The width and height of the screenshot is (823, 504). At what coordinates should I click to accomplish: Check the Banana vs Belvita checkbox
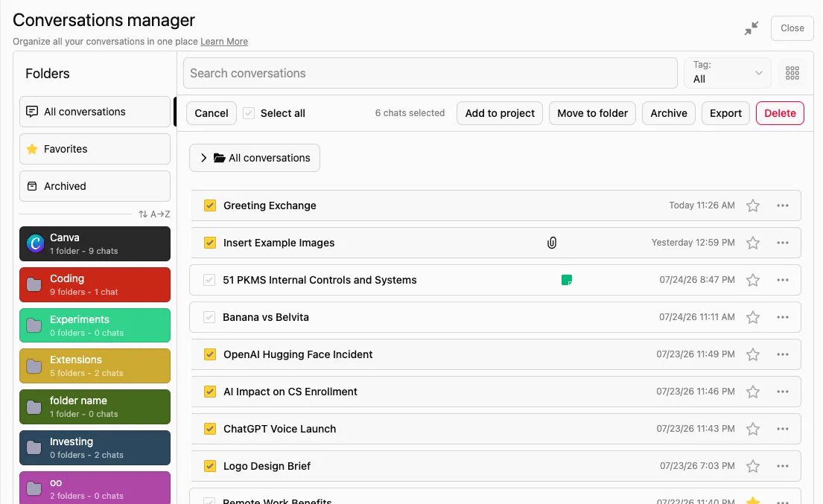click(209, 317)
